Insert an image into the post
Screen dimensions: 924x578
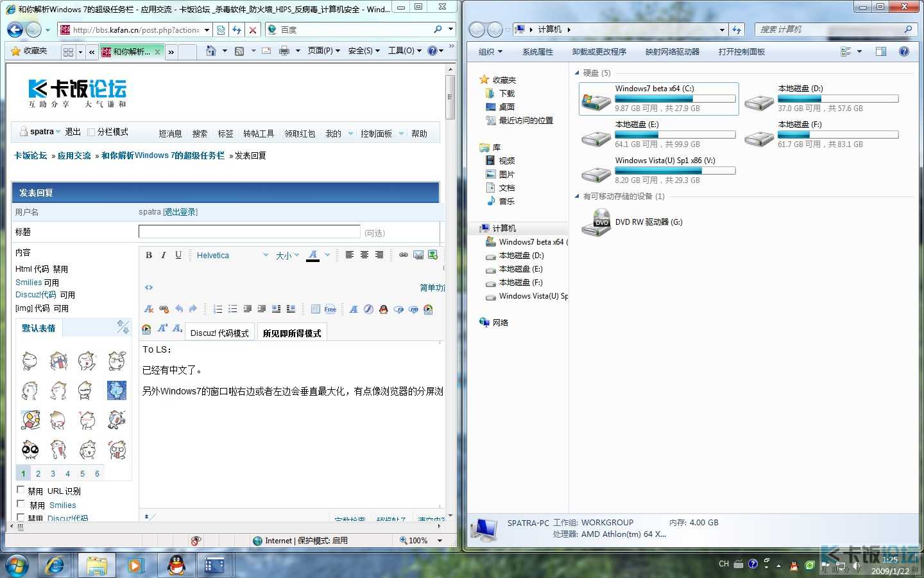pyautogui.click(x=433, y=255)
